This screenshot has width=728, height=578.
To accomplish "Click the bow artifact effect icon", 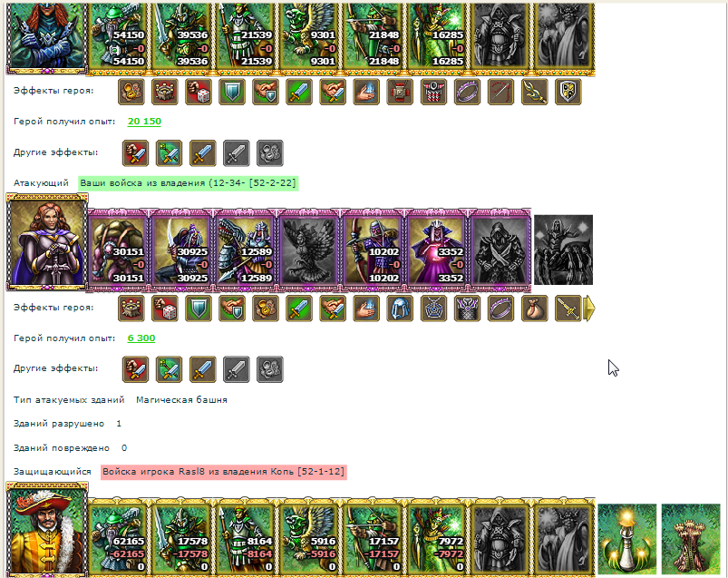I will 500,92.
